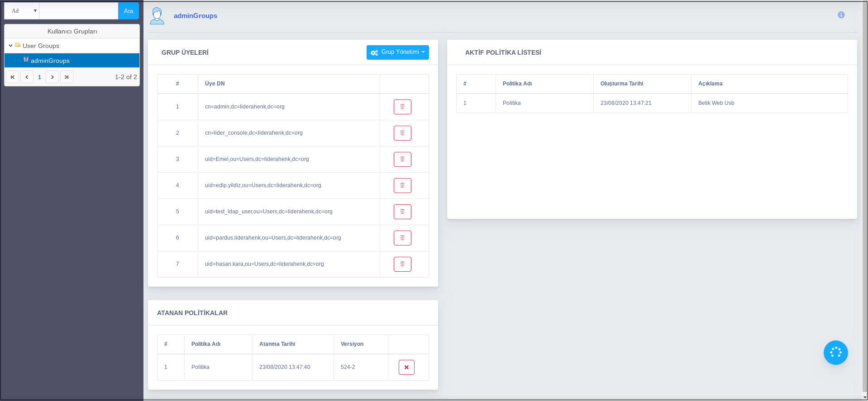The height and width of the screenshot is (401, 868).
Task: Remove uid=edip.yildiz from group members
Action: 402,186
